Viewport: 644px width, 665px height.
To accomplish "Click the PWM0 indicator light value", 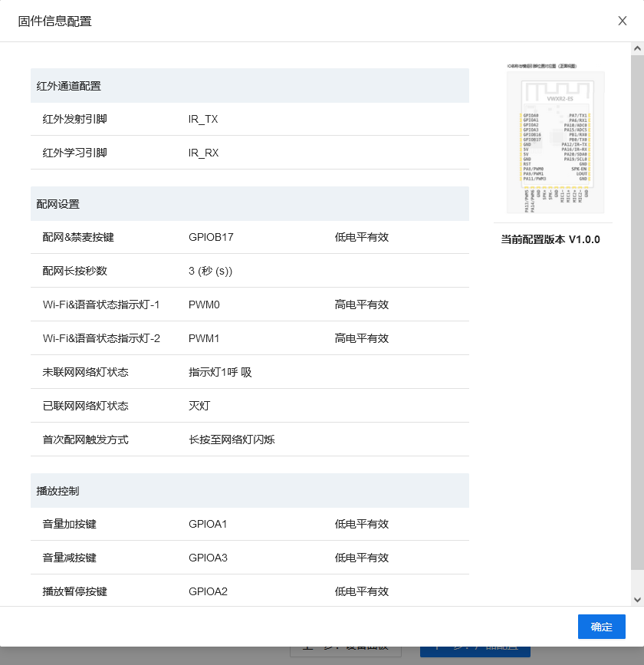I will [204, 305].
